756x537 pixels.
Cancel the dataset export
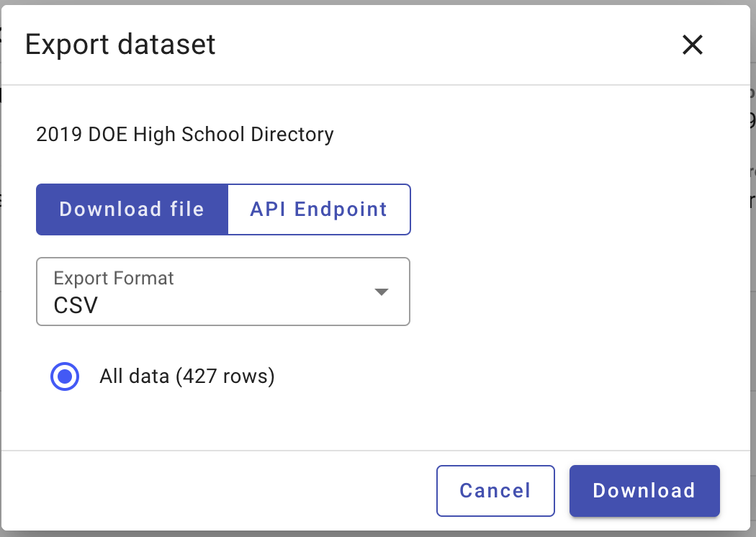click(x=495, y=491)
